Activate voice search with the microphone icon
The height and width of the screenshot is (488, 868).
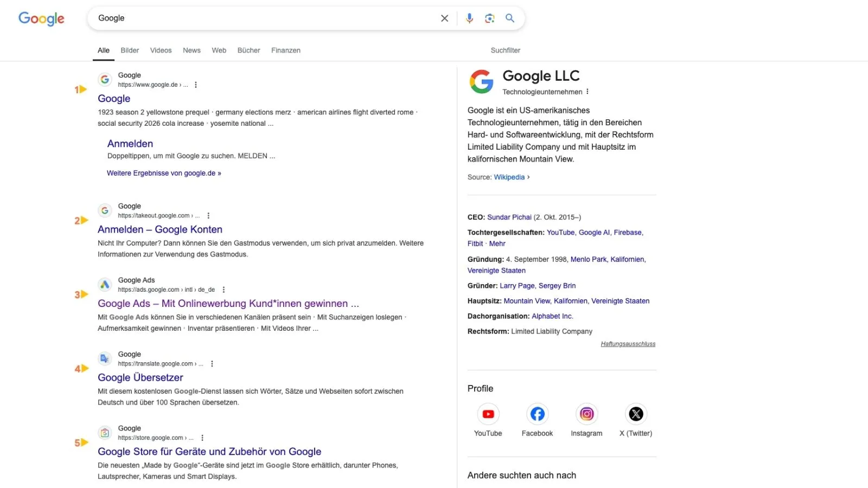pos(469,18)
